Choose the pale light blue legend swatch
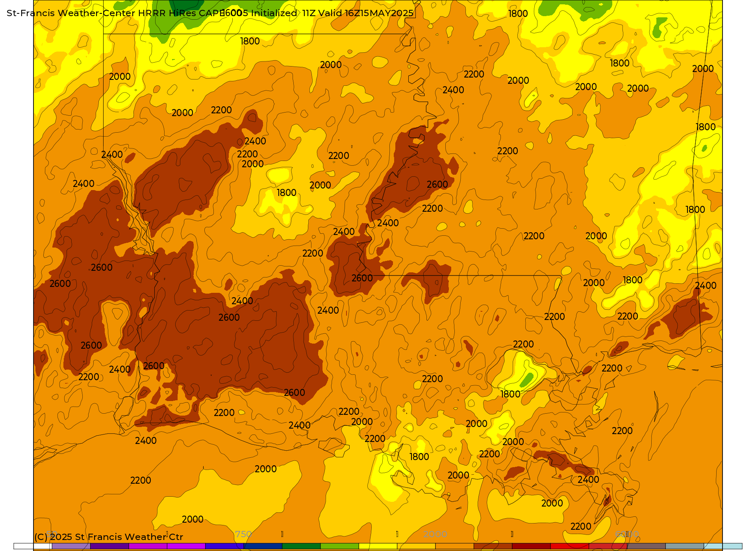This screenshot has height=551, width=756. coord(723,546)
